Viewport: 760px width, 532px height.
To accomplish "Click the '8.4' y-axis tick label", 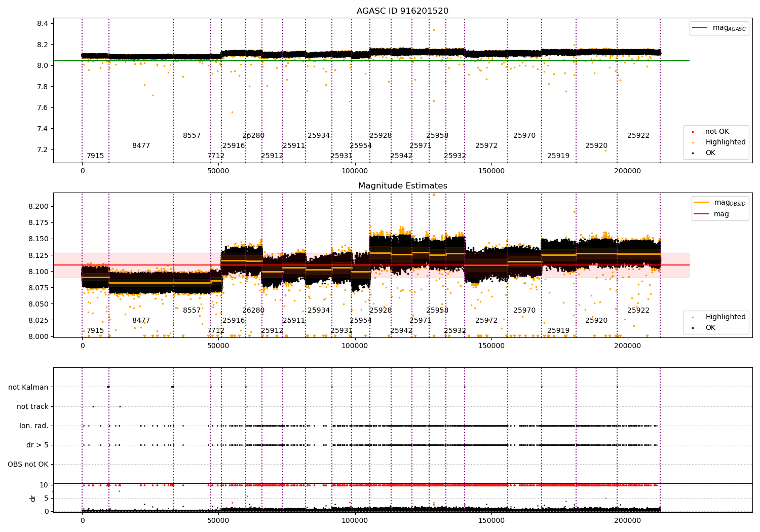I will pos(43,23).
